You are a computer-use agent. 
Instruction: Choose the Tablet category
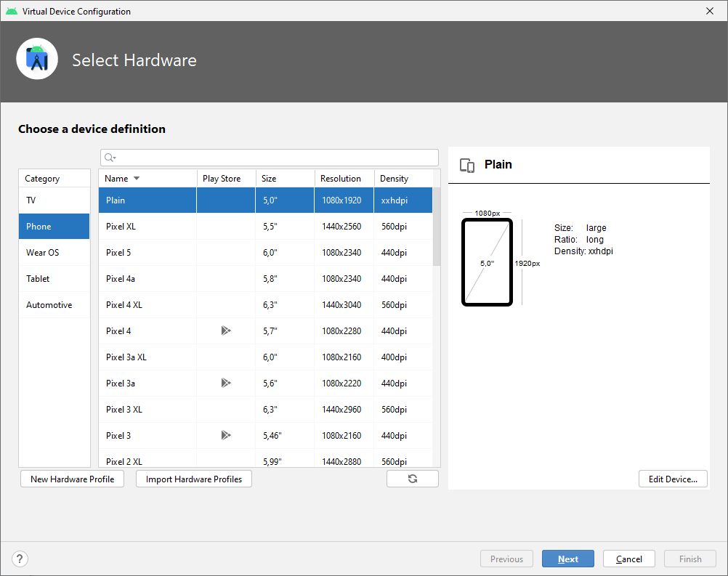click(x=54, y=279)
